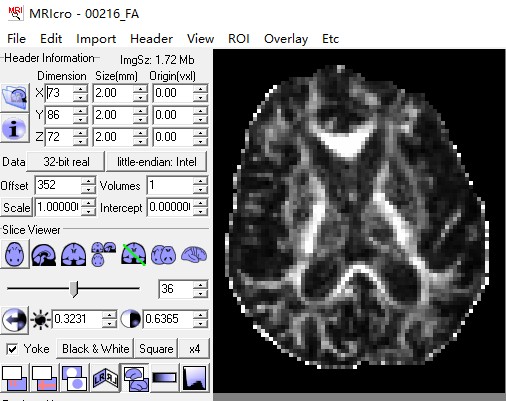Viewport: 506px width, 401px height.
Task: Select the sagittal slice view icon
Action: point(44,254)
